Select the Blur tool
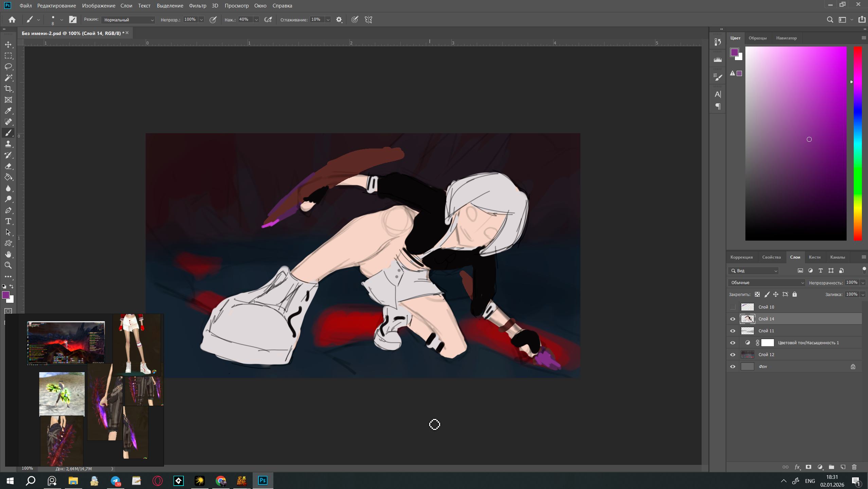Screen dimensions: 868x489 click(8, 188)
